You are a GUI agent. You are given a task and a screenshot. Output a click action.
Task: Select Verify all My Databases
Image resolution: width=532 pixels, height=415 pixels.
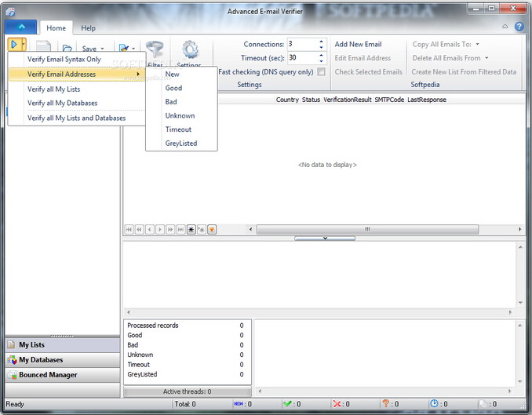(x=78, y=103)
